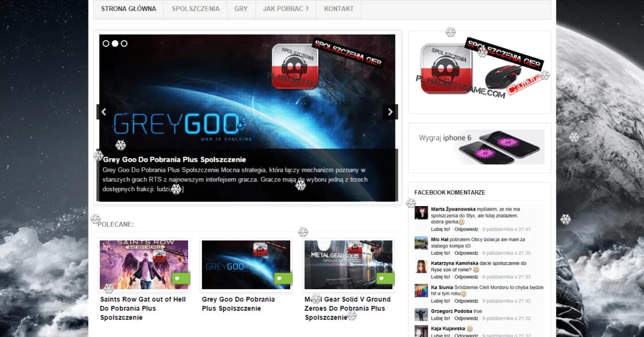Viewport: 644px width, 337px height.
Task: Select the third slider pagination dot
Action: tap(124, 44)
